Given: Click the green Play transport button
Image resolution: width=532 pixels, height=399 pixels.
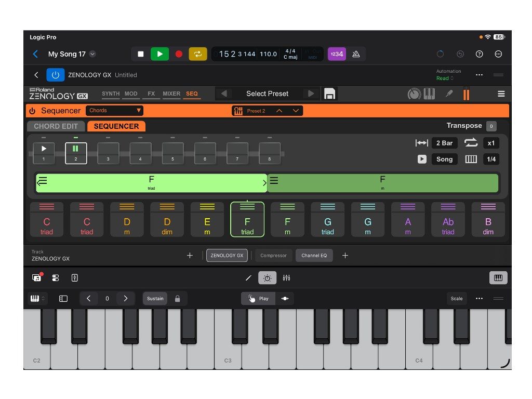Looking at the screenshot, I should click(x=159, y=54).
